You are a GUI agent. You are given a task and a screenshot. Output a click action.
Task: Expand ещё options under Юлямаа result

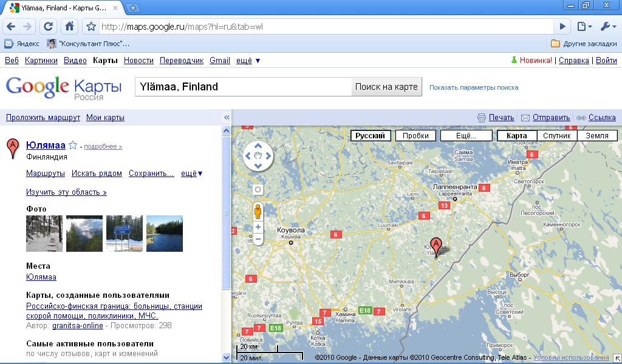point(191,174)
